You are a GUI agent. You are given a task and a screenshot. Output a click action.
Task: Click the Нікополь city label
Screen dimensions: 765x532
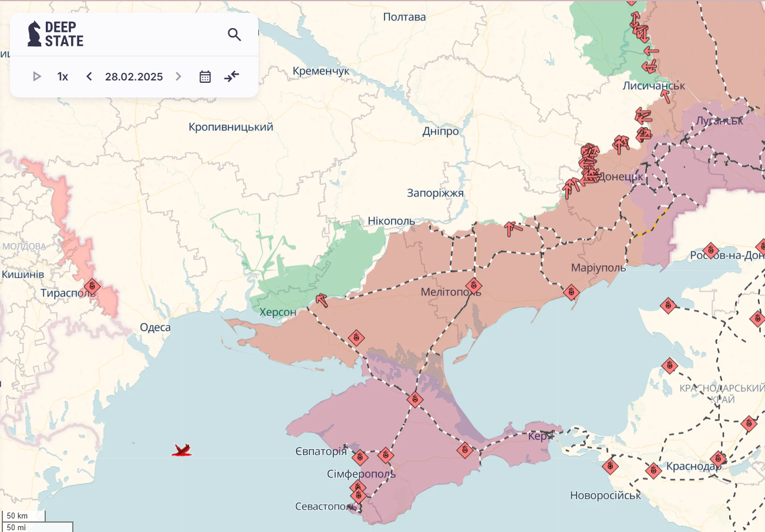(x=392, y=221)
